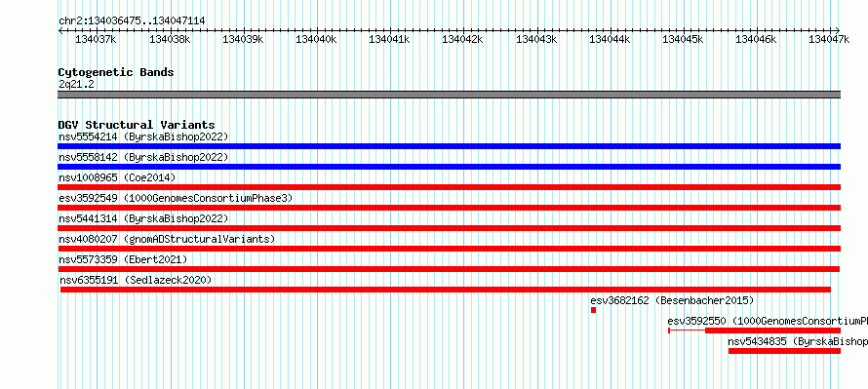The width and height of the screenshot is (868, 389).
Task: Click the esv3592550 red variant bar
Action: click(x=755, y=331)
